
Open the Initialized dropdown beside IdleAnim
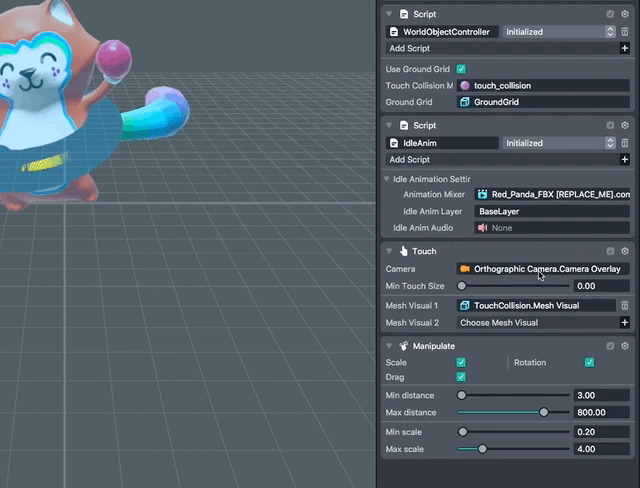point(559,143)
